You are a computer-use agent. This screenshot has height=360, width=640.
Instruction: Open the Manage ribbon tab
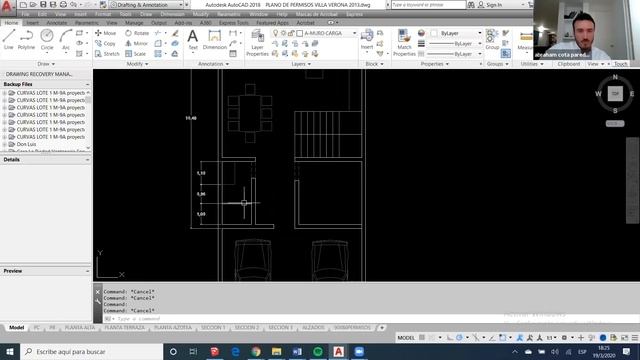pos(134,23)
